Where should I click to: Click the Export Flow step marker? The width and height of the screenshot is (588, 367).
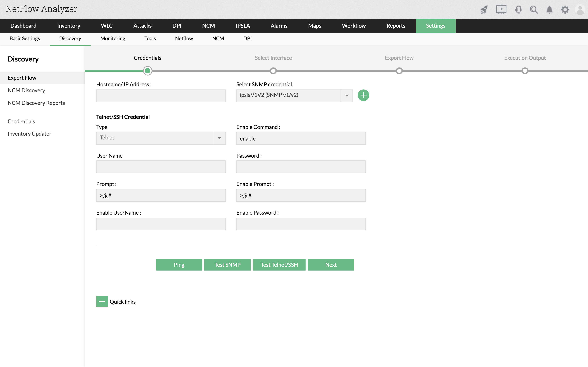[399, 71]
